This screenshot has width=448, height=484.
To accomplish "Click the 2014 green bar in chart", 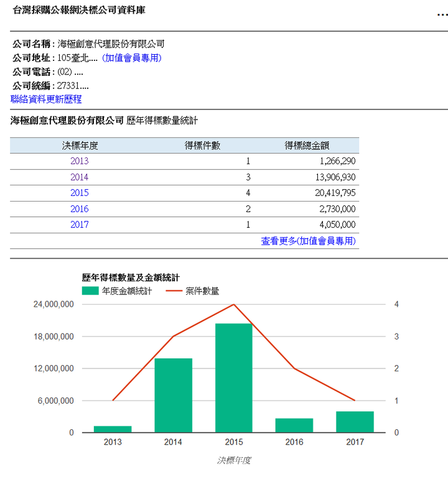I will [173, 396].
